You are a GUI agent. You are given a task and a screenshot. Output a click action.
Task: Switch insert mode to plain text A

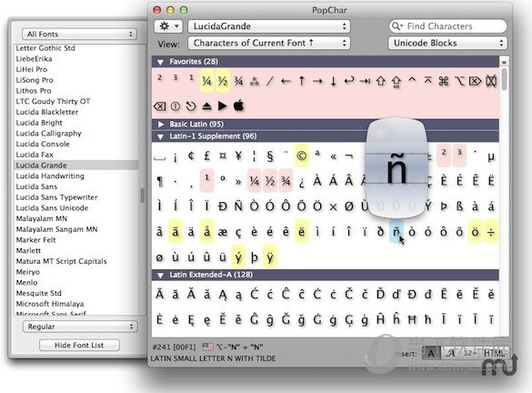(431, 353)
